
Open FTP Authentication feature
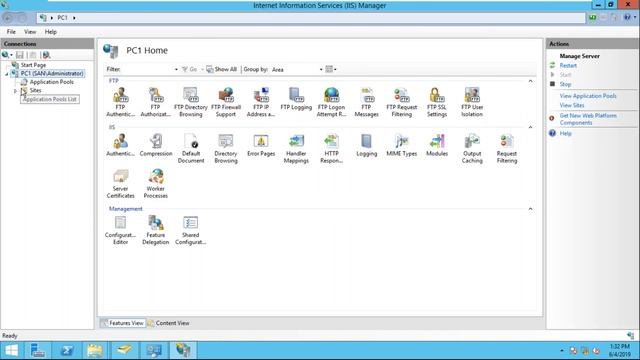(x=120, y=102)
